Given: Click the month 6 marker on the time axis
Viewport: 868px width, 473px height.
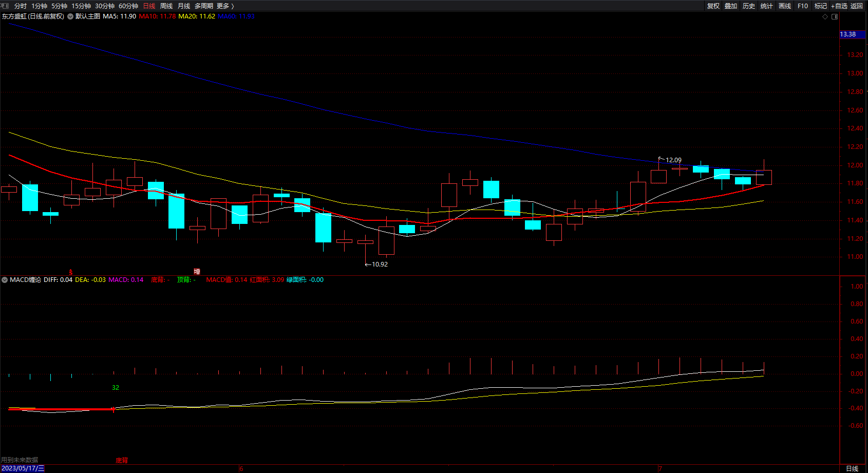Looking at the screenshot, I should (241, 468).
